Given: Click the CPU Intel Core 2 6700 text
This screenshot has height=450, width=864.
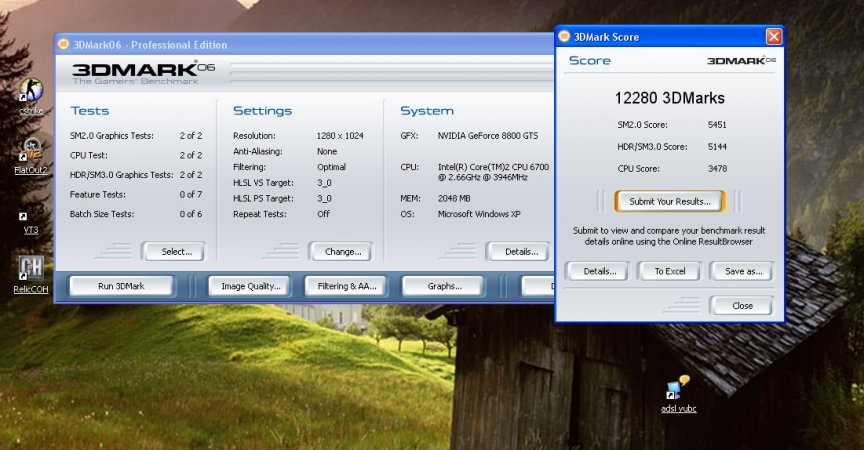Looking at the screenshot, I should pos(493,172).
